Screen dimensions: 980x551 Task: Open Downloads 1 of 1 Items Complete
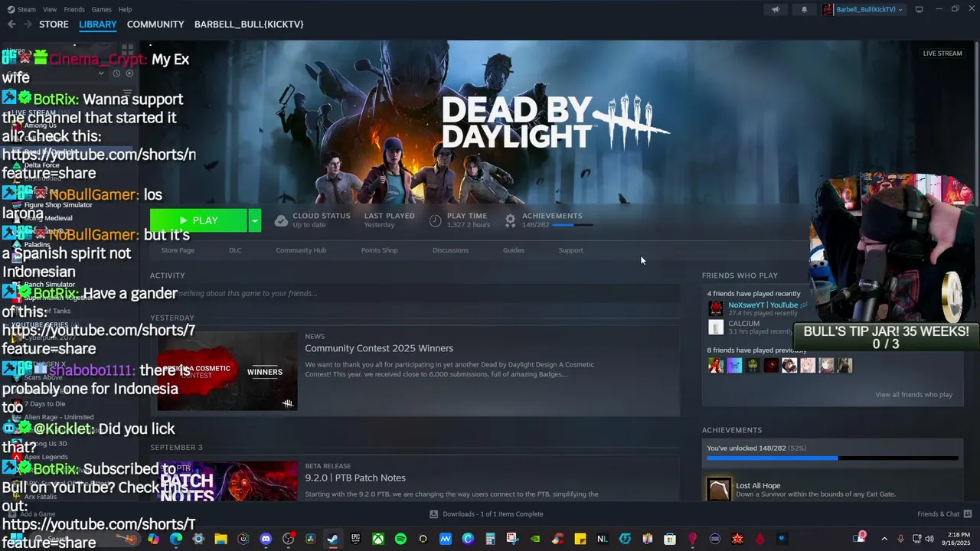point(493,514)
